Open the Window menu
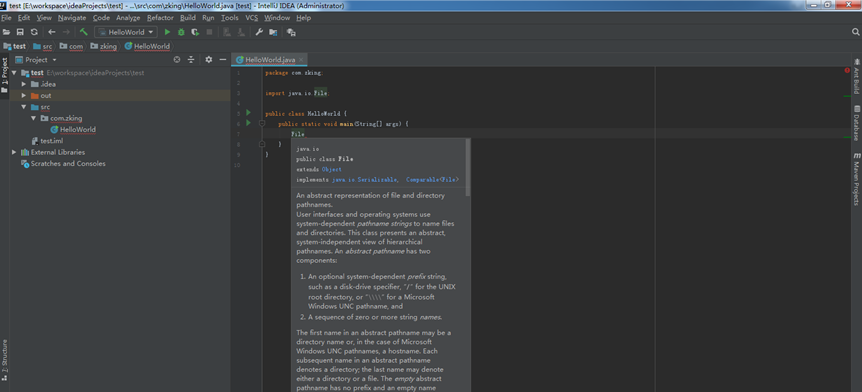 click(x=277, y=18)
